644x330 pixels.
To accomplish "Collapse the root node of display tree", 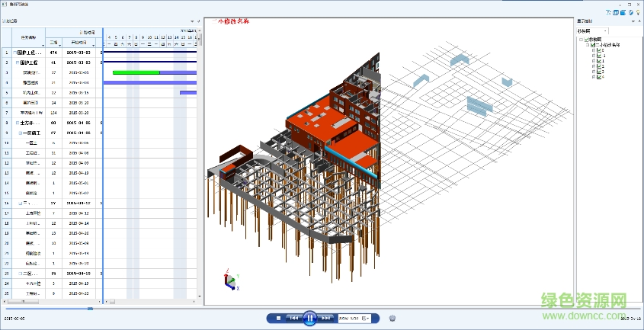I will 580,40.
